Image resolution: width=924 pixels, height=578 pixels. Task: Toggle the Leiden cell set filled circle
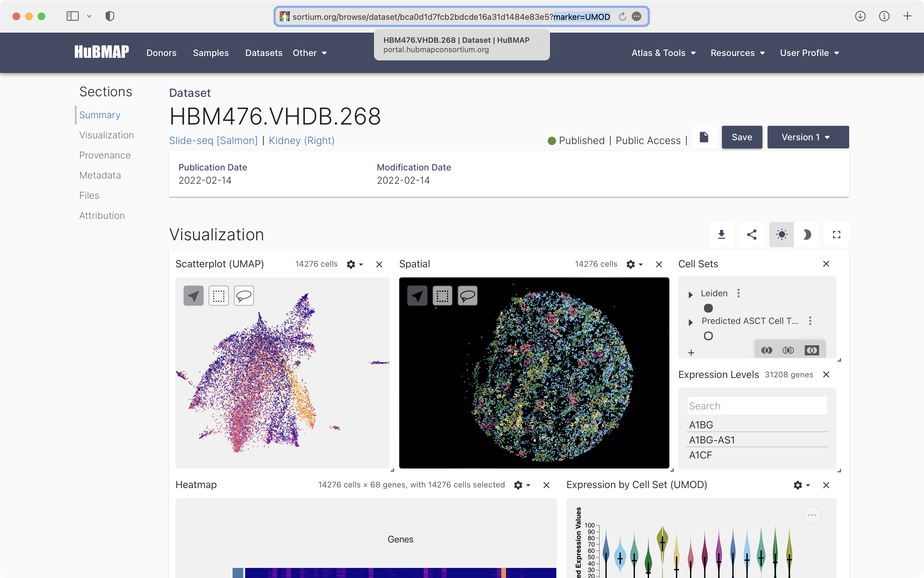[708, 308]
